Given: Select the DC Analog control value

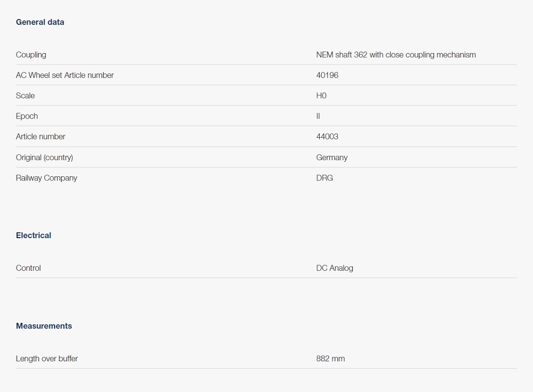Looking at the screenshot, I should 334,268.
